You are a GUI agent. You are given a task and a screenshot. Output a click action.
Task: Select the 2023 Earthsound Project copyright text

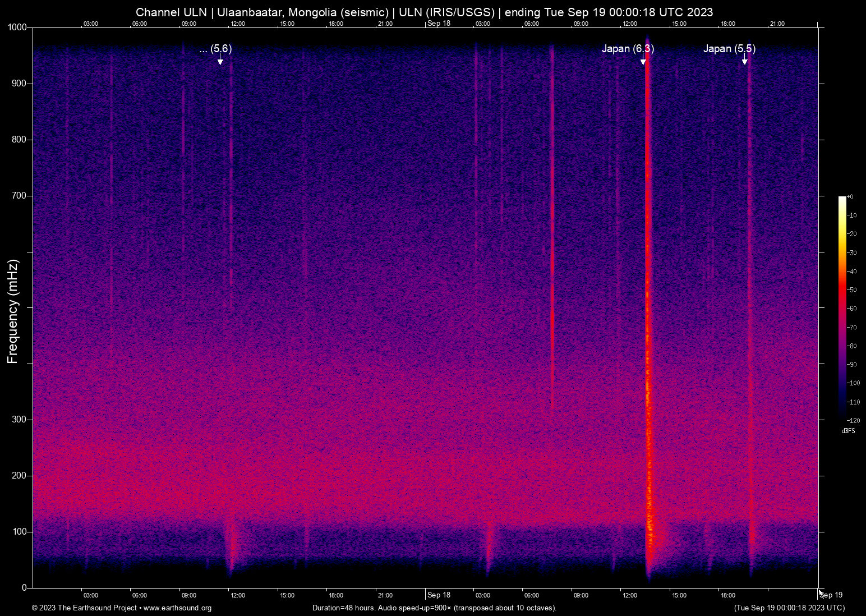tap(85, 608)
